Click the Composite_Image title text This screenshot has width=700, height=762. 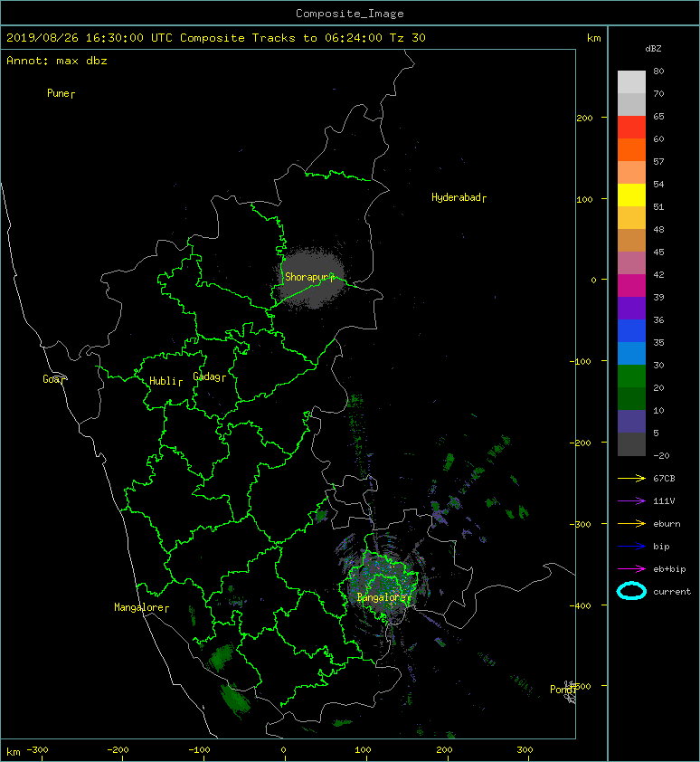tap(350, 14)
